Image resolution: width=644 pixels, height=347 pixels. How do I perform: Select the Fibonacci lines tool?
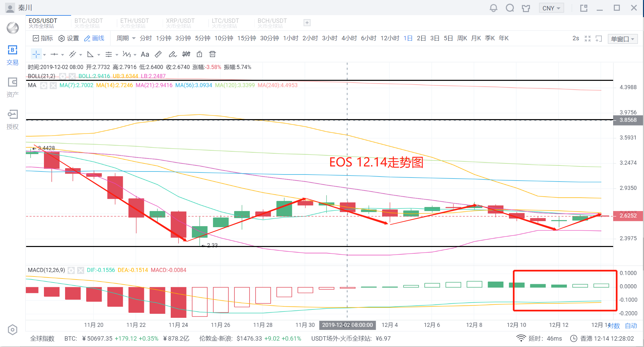tap(109, 54)
